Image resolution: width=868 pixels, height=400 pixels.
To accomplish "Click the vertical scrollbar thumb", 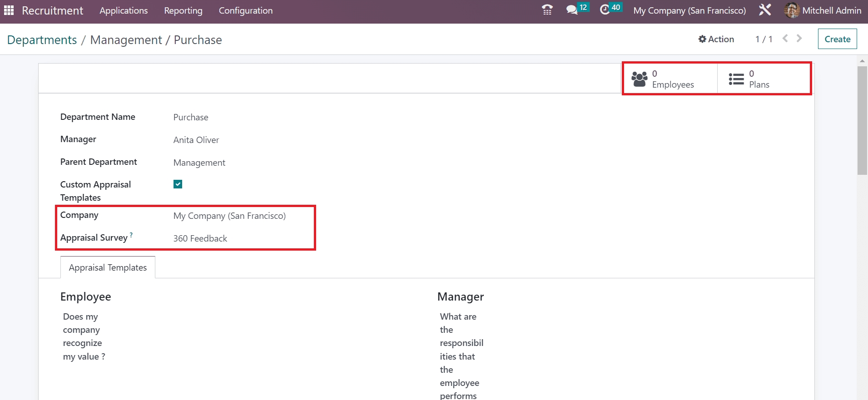I will pos(862,120).
